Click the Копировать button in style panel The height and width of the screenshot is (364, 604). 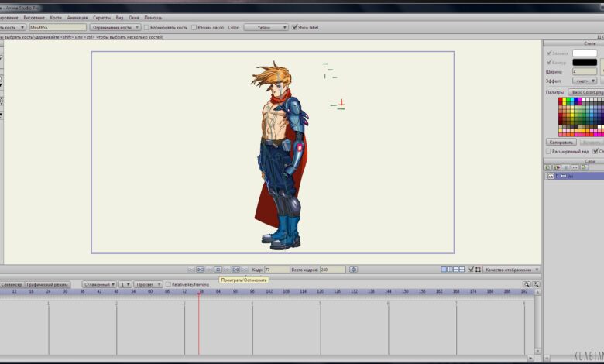(x=561, y=142)
